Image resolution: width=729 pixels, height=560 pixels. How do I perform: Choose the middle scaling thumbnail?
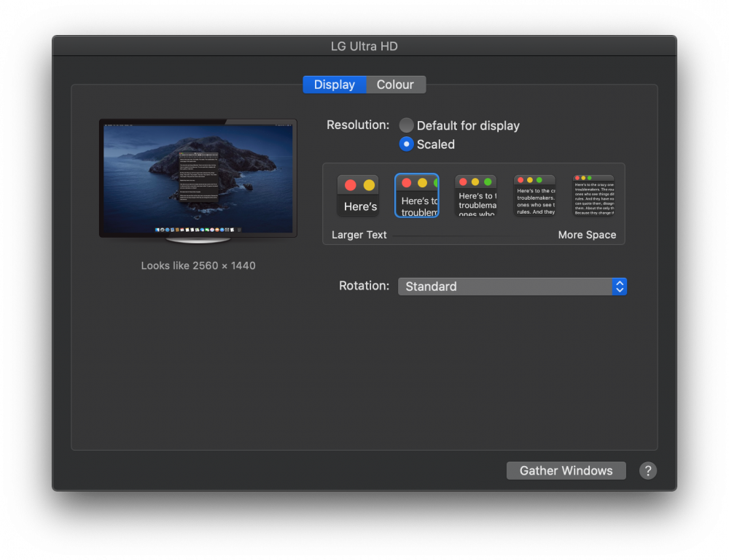(475, 195)
